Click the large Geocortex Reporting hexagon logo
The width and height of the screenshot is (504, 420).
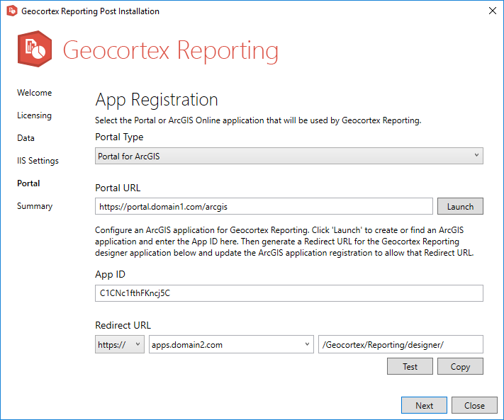click(x=35, y=49)
